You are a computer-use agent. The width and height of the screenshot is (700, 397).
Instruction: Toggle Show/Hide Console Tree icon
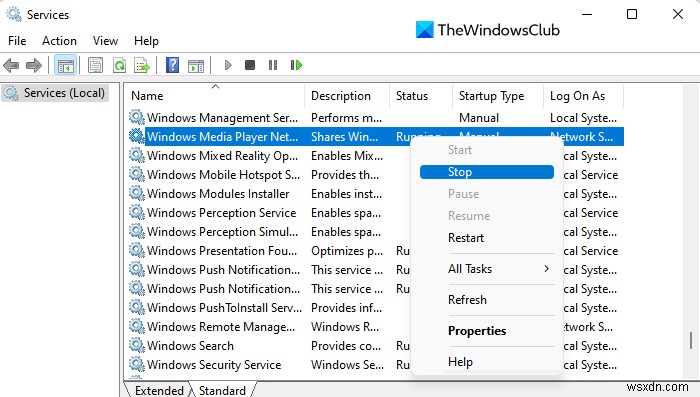[65, 66]
